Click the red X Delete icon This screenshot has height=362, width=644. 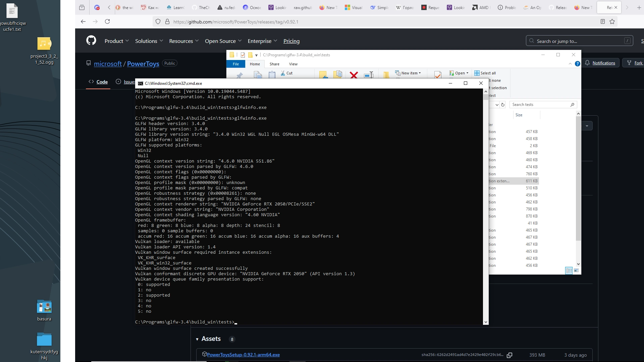pyautogui.click(x=354, y=75)
